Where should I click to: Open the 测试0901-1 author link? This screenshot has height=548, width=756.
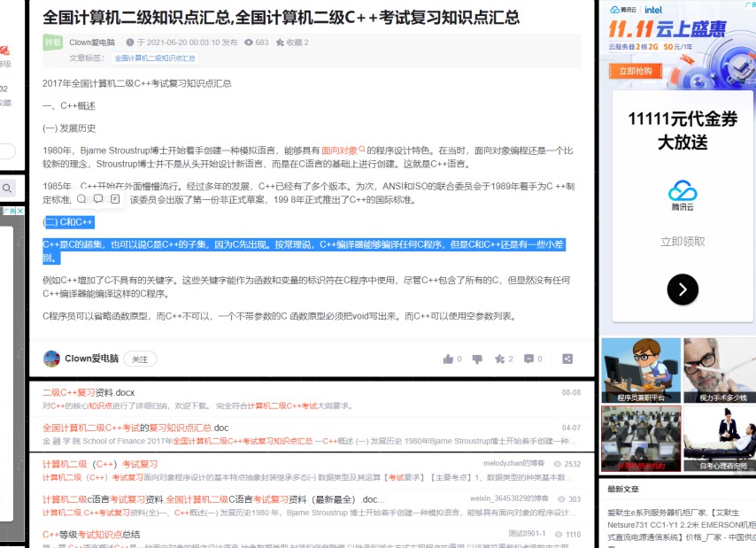[527, 534]
